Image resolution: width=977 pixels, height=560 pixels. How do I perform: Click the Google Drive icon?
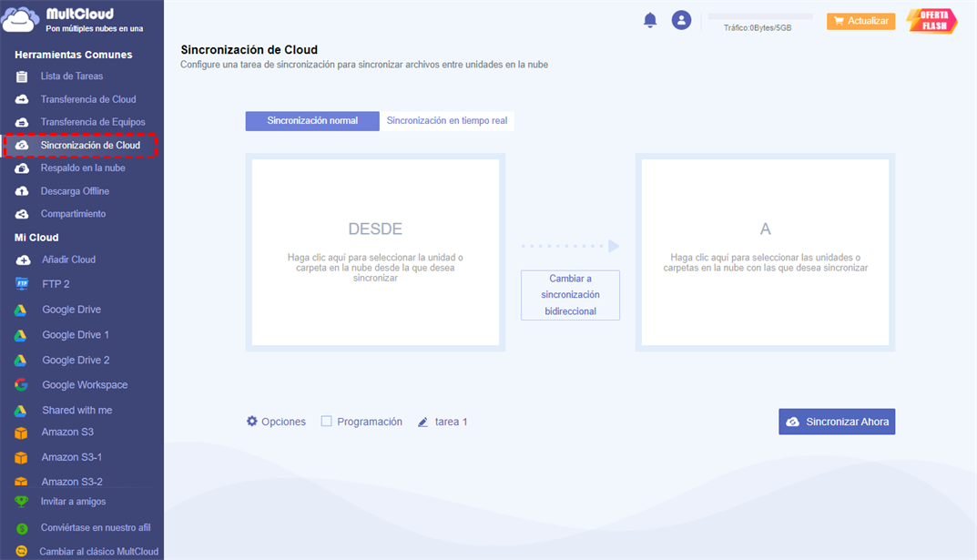click(x=21, y=311)
